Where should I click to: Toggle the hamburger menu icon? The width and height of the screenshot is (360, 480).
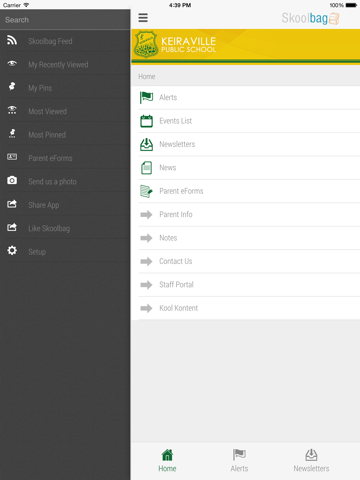143,18
